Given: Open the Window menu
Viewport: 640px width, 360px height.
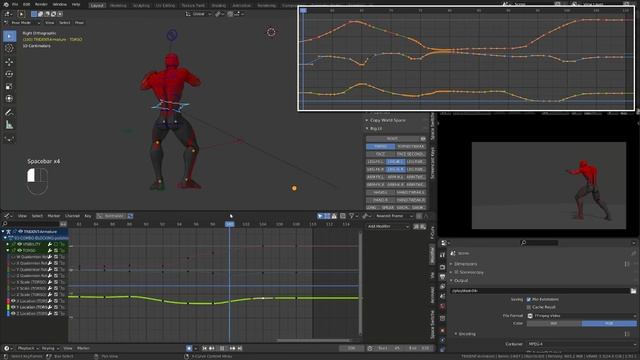Looking at the screenshot, I should click(60, 4).
